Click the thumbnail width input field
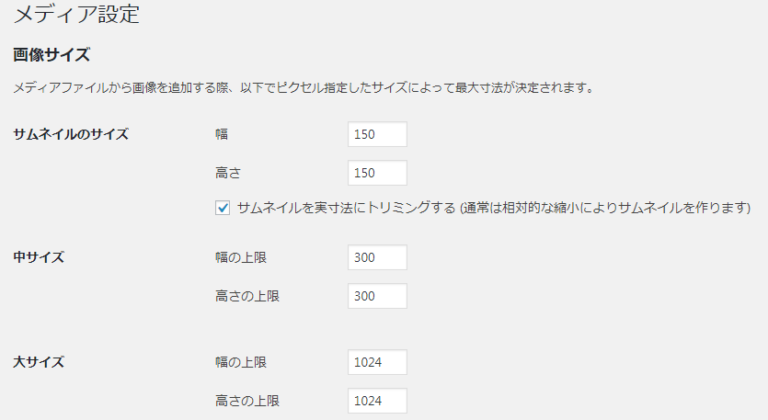Viewport: 768px width, 420px height. pyautogui.click(x=378, y=134)
